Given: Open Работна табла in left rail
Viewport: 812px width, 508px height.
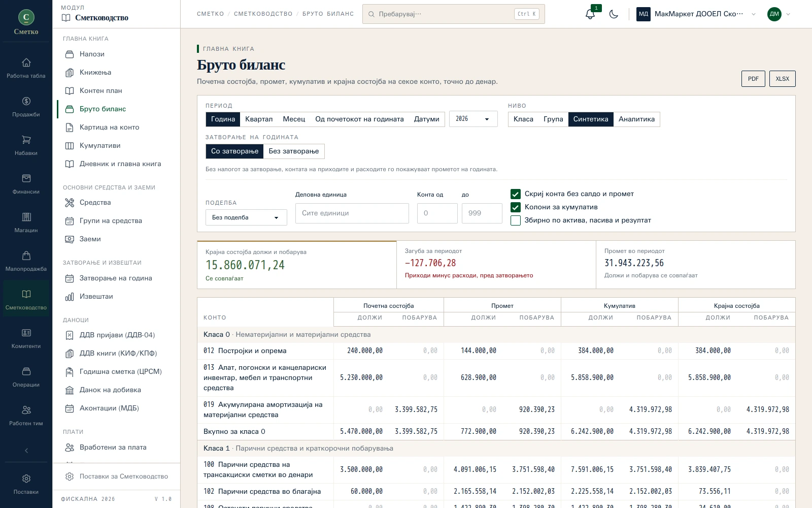Looking at the screenshot, I should click(x=26, y=68).
